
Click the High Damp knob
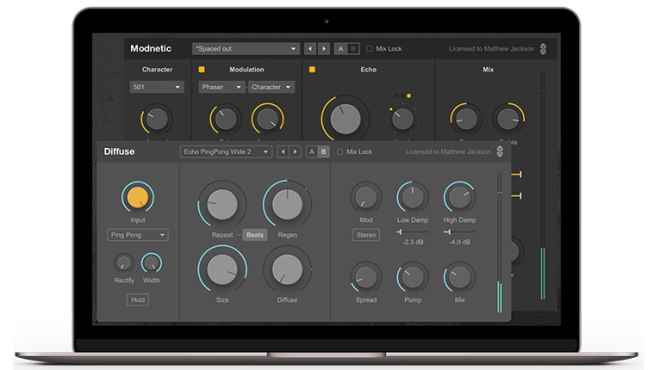click(x=459, y=197)
